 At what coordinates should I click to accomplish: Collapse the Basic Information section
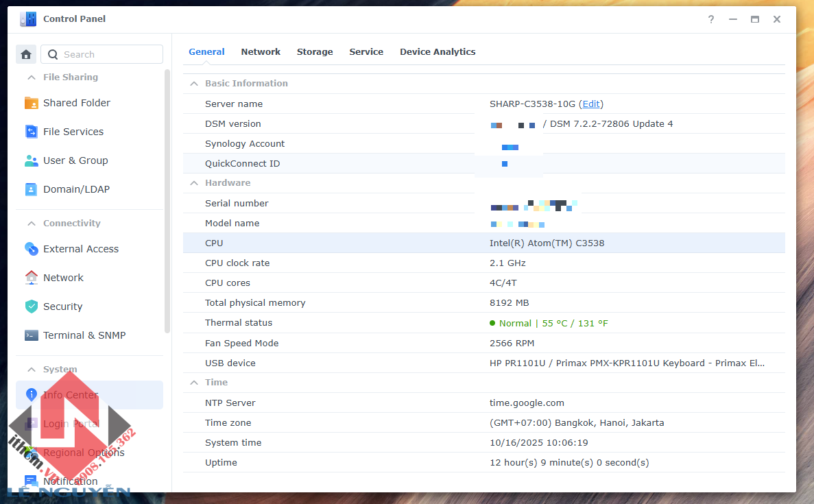194,84
